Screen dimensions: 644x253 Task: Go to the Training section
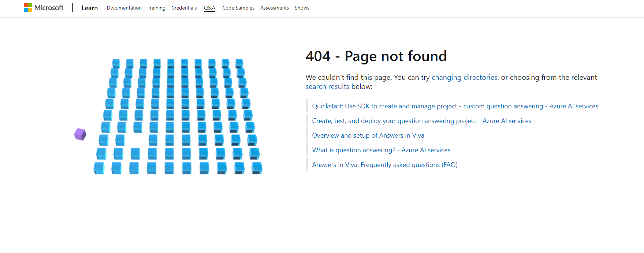coord(156,8)
